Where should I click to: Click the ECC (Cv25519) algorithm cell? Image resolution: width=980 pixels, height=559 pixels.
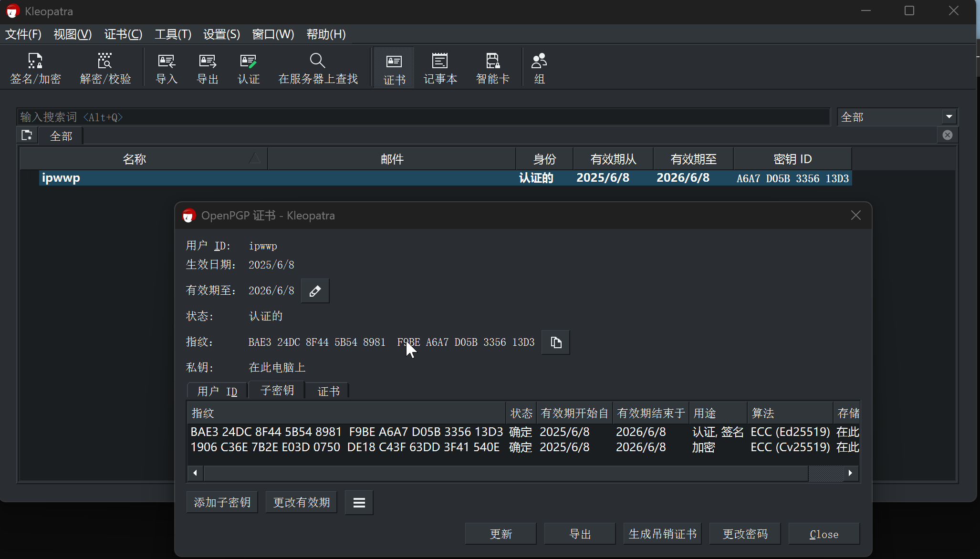coord(790,447)
